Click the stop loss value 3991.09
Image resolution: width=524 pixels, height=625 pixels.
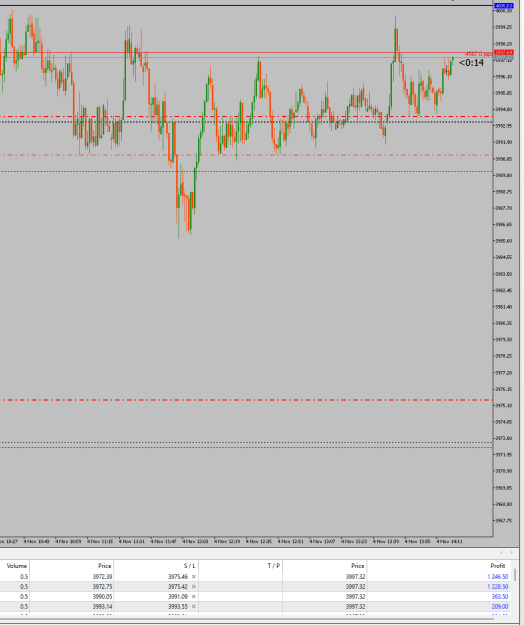tap(178, 596)
